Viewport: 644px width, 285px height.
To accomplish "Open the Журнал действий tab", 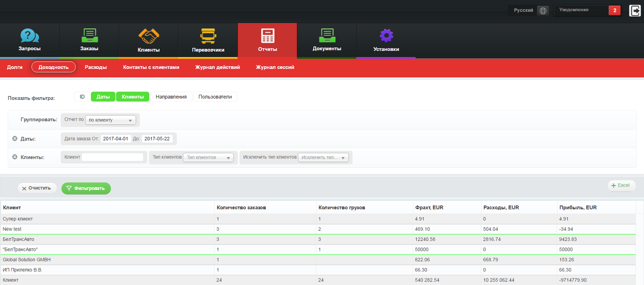I will (x=217, y=67).
